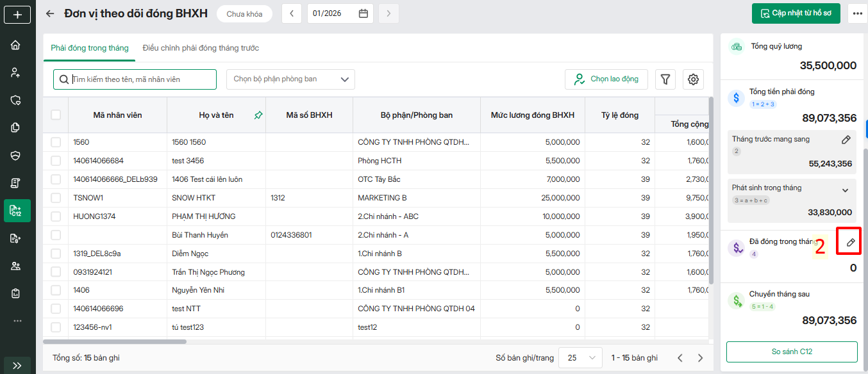Edit the Đã đóng trong tháng amount
The width and height of the screenshot is (868, 374).
851,242
